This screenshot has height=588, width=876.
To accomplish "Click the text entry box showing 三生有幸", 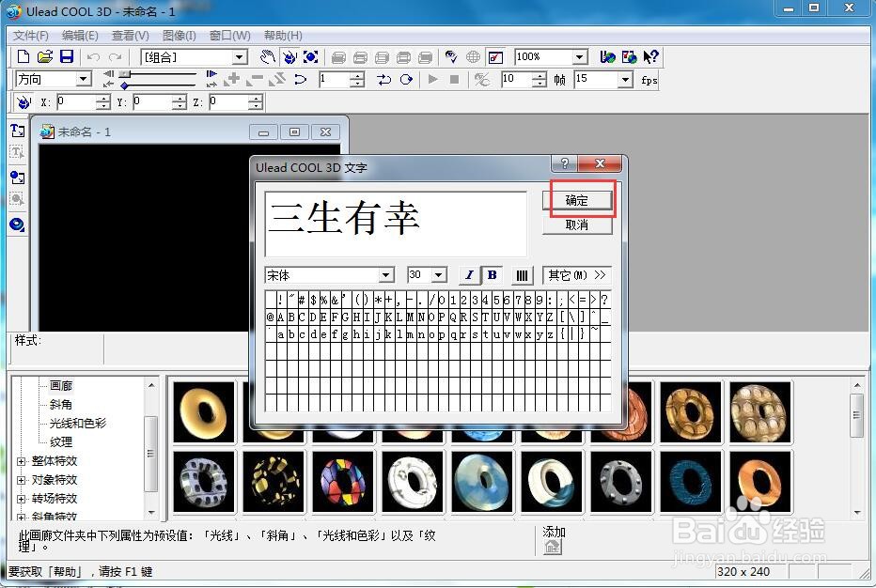I will pos(396,224).
